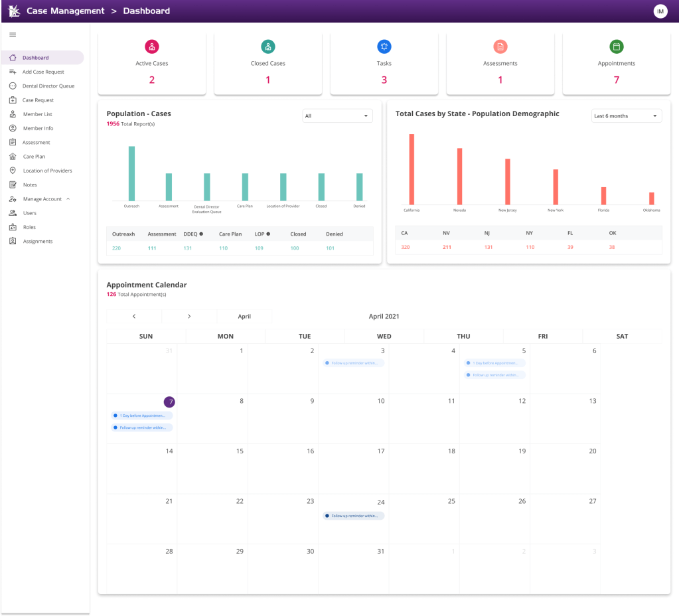
Task: Open the 'Last 6 months' dropdown
Action: pos(626,116)
